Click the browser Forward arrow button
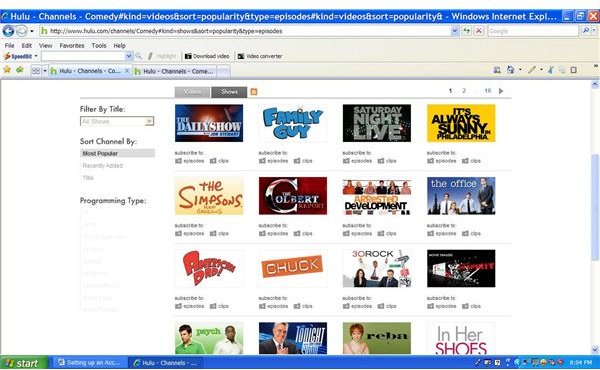The height and width of the screenshot is (370, 600). tap(21, 31)
